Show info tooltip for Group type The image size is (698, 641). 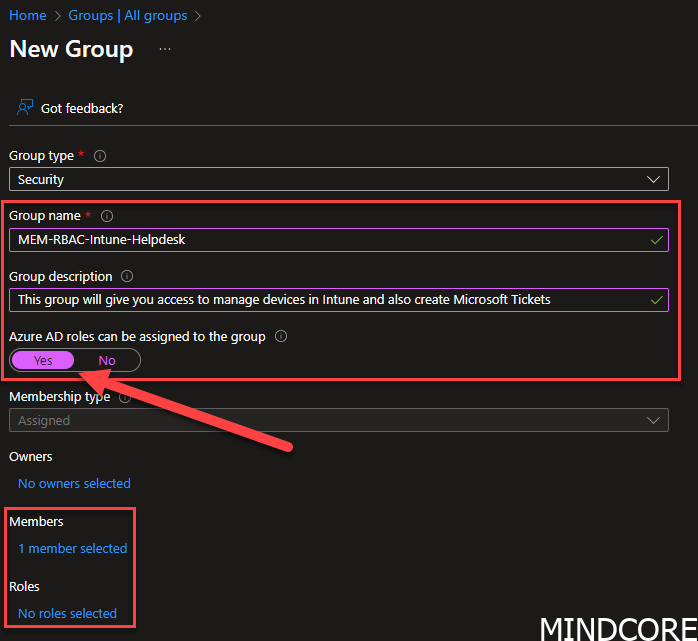[100, 156]
